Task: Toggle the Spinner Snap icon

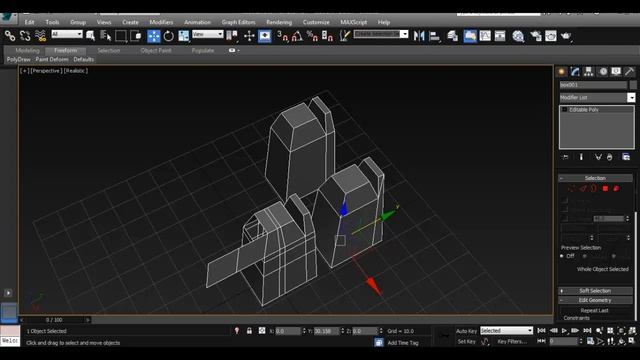Action: [x=327, y=36]
